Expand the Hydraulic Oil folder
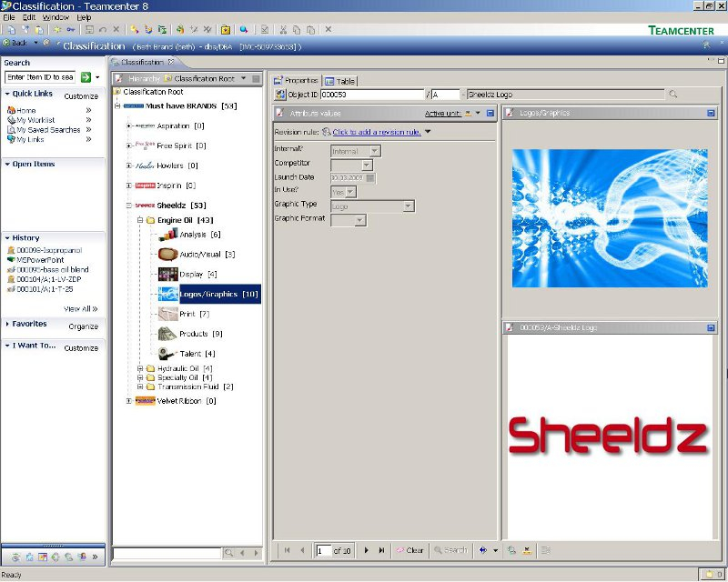 point(140,368)
